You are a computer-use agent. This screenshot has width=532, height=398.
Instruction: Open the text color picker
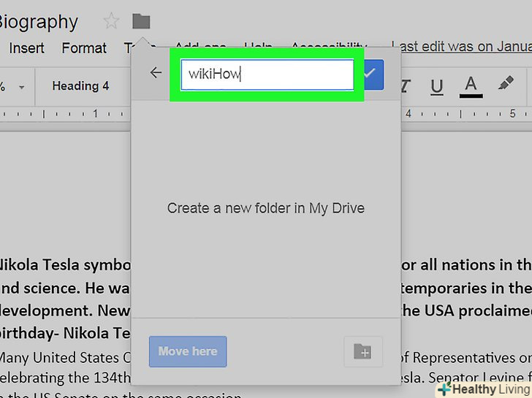[x=471, y=87]
